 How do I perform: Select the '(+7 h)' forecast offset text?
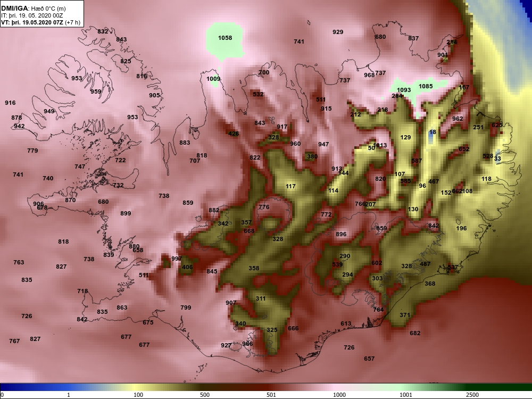click(72, 22)
